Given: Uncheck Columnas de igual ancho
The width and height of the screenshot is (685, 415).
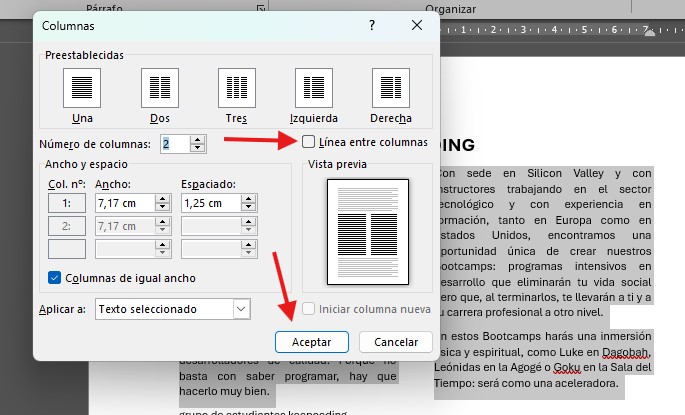Looking at the screenshot, I should coord(54,278).
